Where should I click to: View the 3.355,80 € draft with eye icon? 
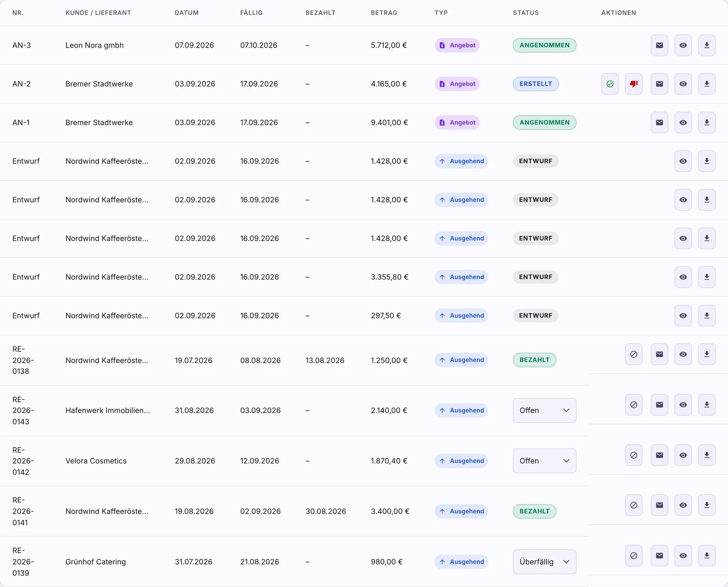[683, 277]
